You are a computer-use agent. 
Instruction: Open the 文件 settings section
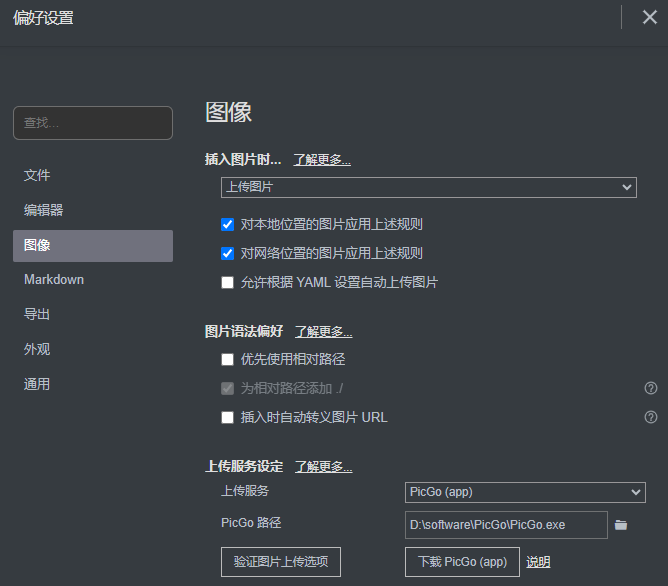click(93, 175)
